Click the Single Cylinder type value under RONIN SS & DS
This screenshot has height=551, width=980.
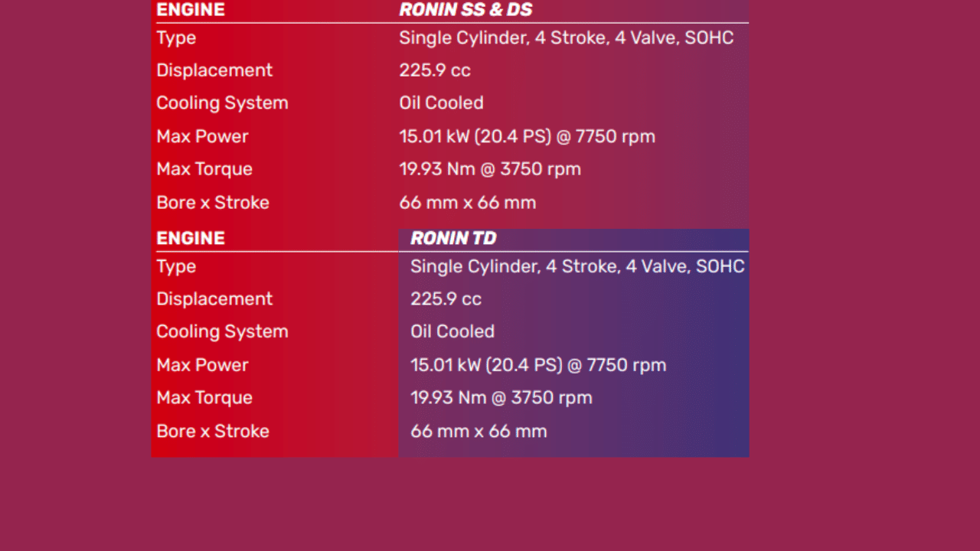point(566,37)
